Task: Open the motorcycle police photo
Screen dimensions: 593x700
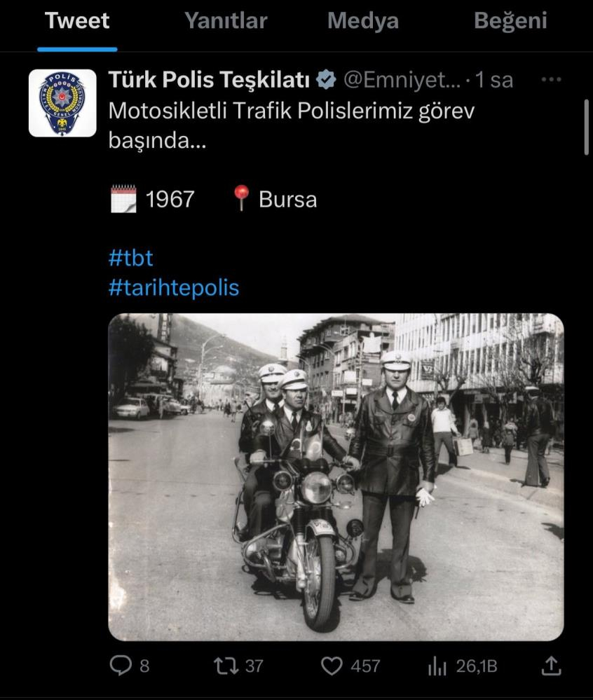Action: tap(336, 477)
